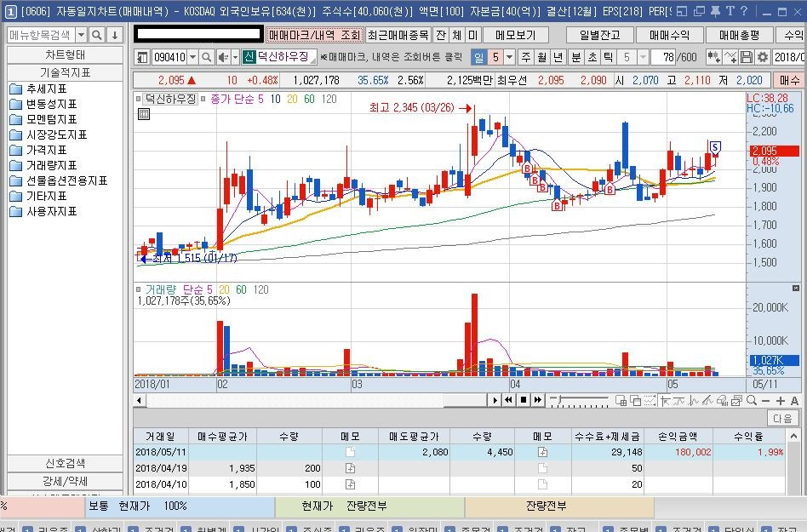Open the 강세/약세 panel tab

pos(65,481)
